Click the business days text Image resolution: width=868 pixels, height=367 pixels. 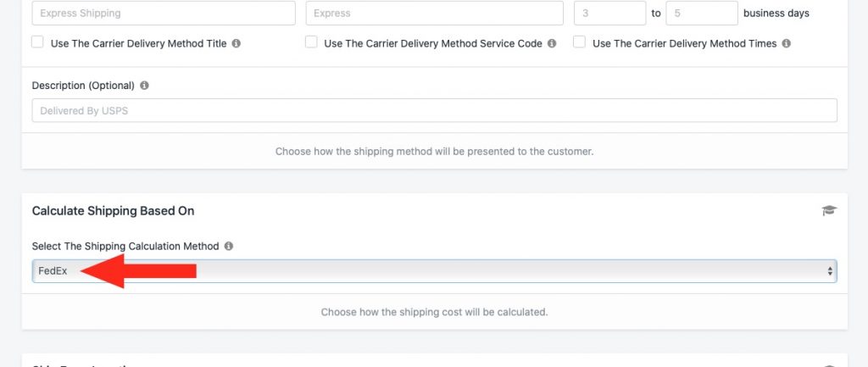tap(776, 14)
